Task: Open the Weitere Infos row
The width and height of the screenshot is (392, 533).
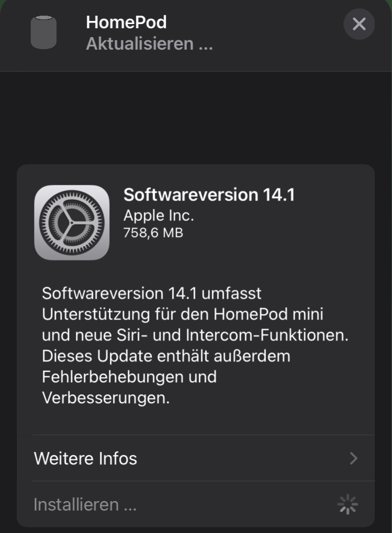Action: 195,458
